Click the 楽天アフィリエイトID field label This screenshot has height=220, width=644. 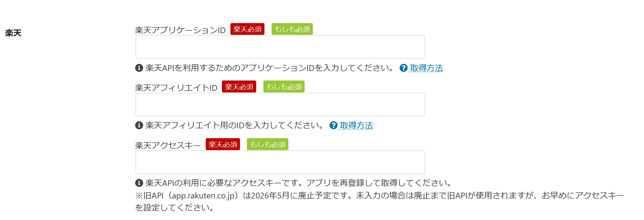(x=176, y=88)
